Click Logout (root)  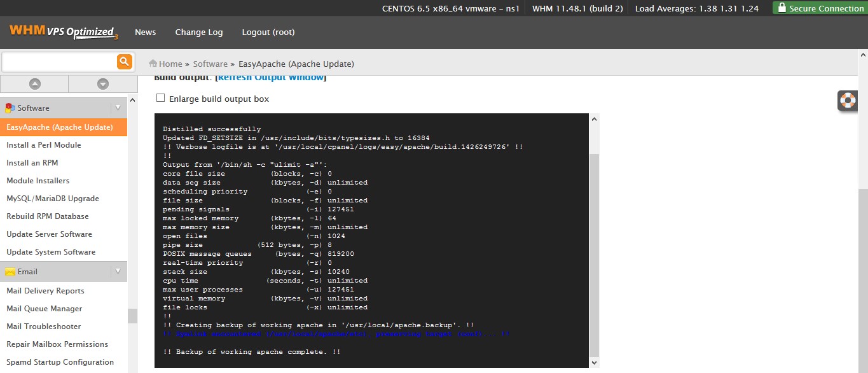[268, 32]
